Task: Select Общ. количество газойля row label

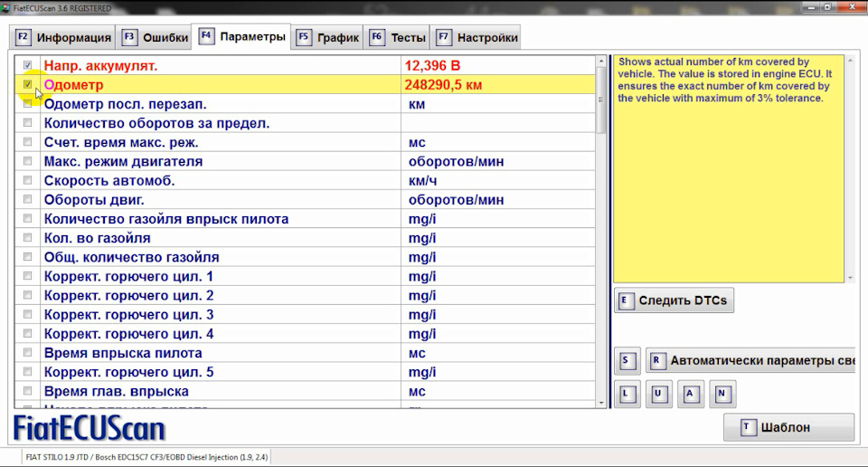Action: [132, 257]
